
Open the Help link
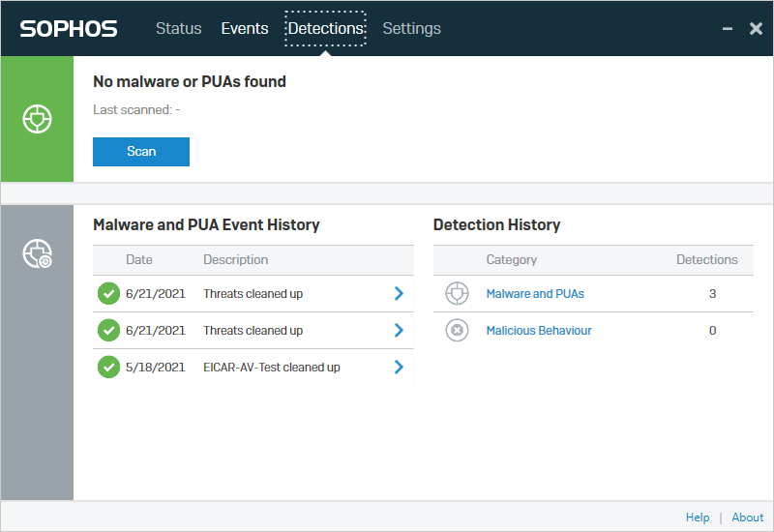[698, 517]
